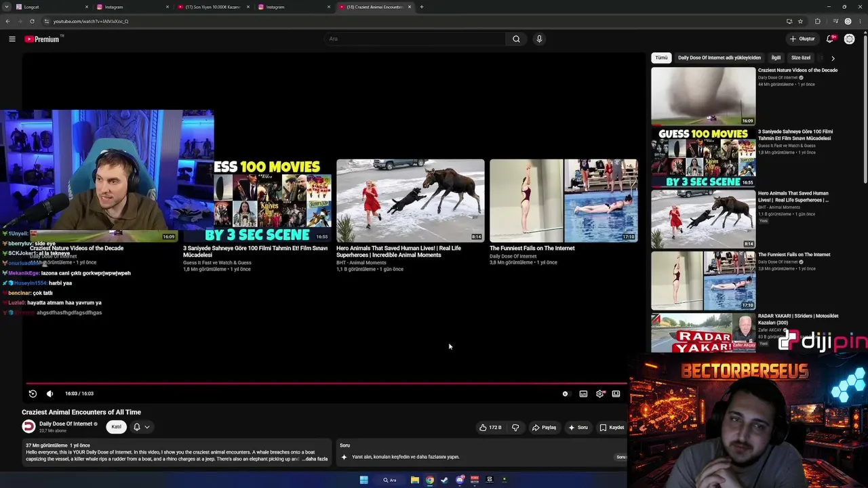Click the Oluştur create button
Screen dimensions: 868x488
802,39
